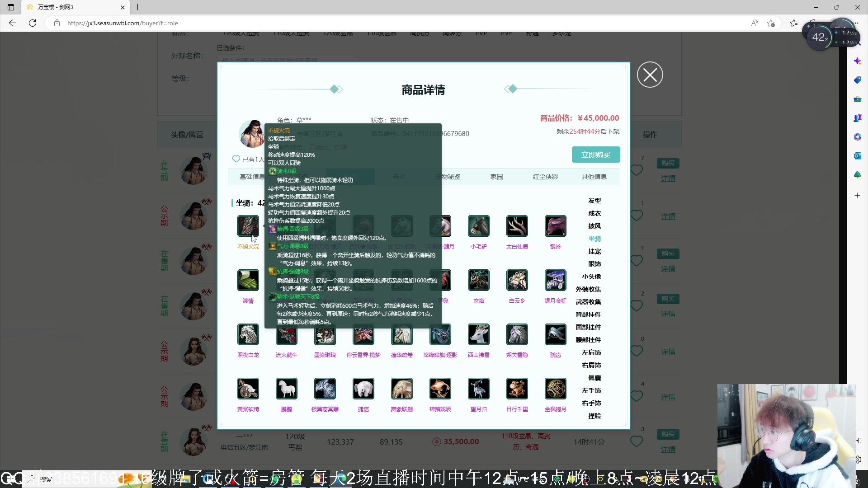Select the 捷信 white elephant icon

363,389
